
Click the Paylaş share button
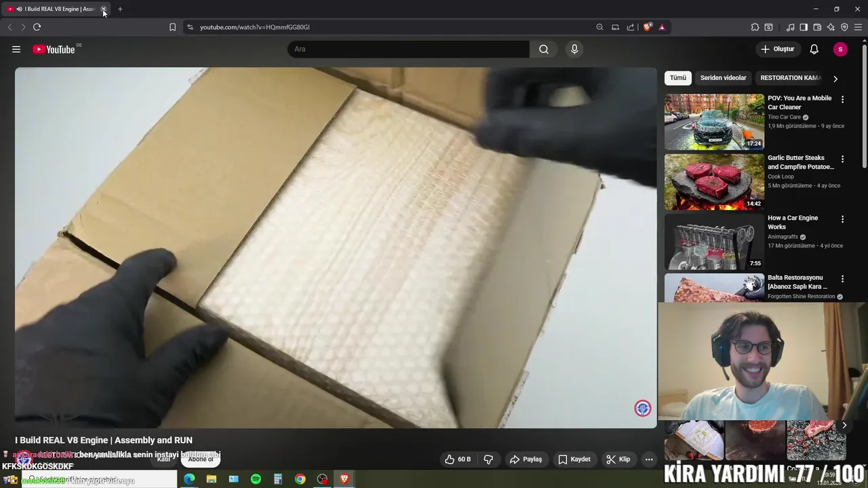pos(526,460)
